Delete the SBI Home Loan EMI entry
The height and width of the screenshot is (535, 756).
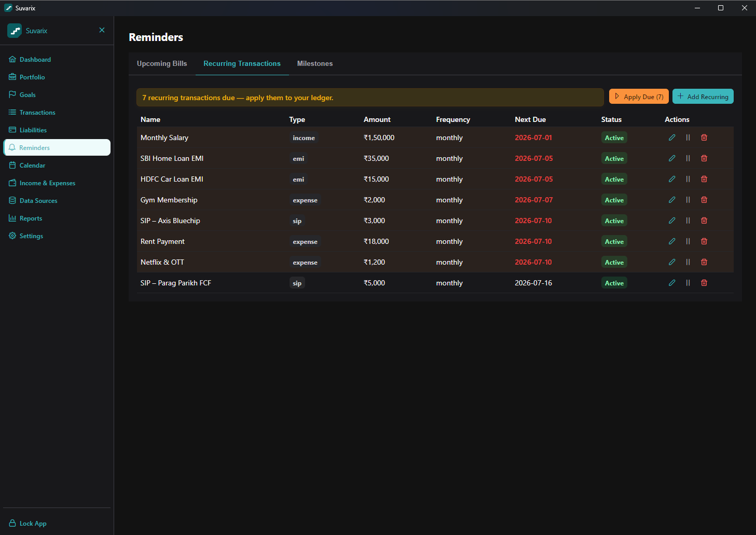(704, 158)
